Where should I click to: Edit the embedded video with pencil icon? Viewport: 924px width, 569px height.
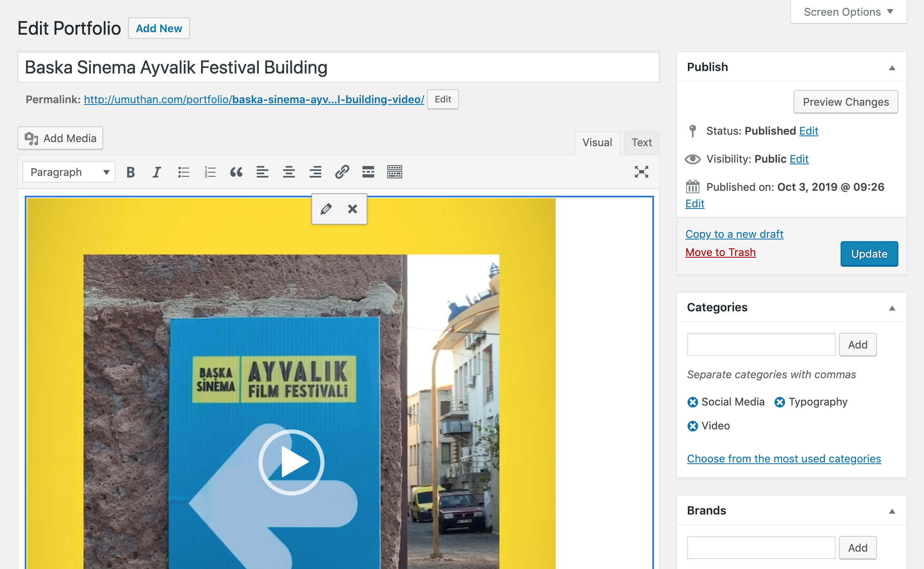pos(326,209)
